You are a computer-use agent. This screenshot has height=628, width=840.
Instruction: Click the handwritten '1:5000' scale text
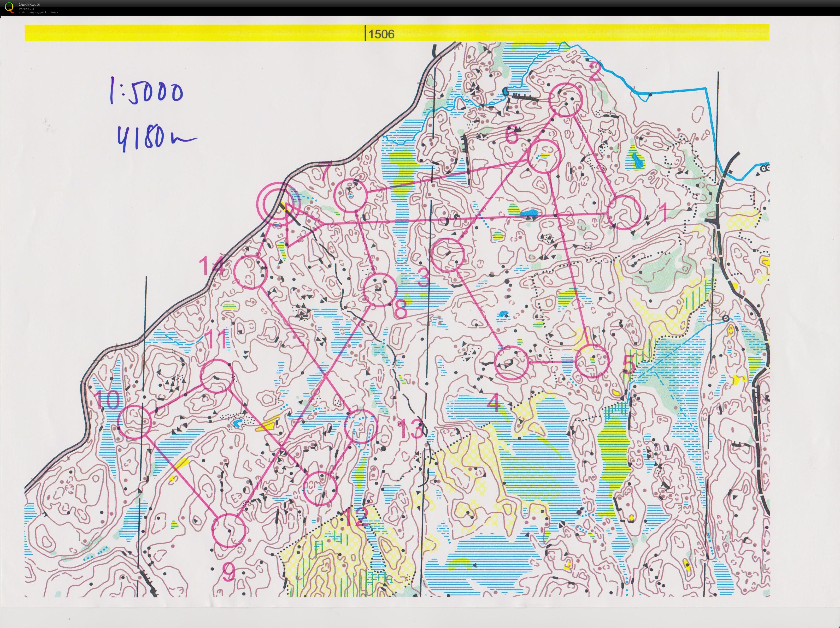pos(147,91)
